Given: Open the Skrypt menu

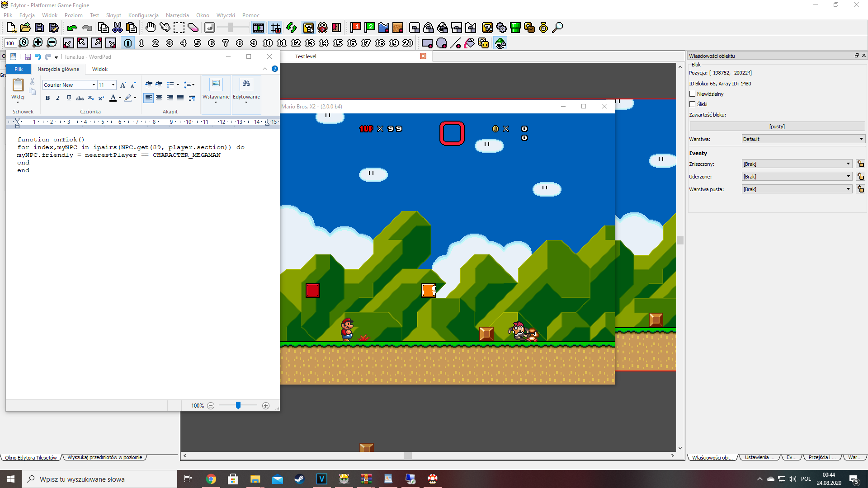Looking at the screenshot, I should click(x=113, y=15).
